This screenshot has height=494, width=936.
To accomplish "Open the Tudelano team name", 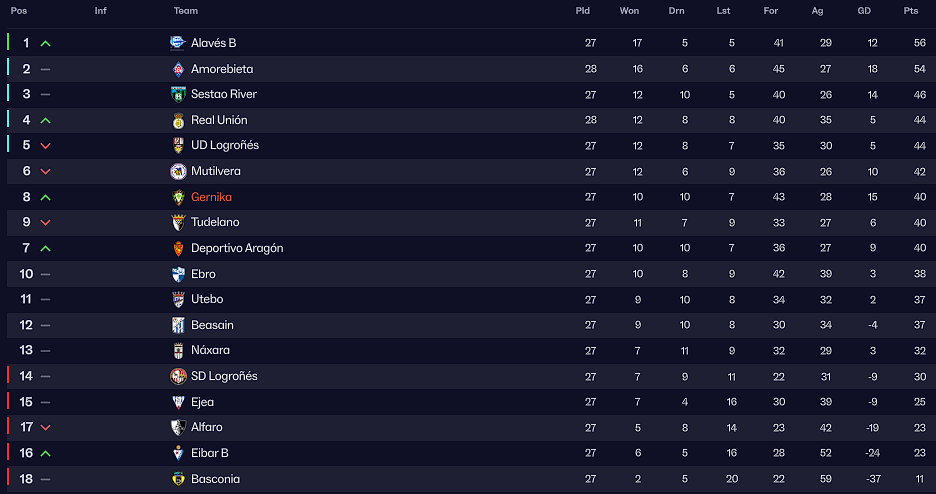I will click(x=215, y=222).
